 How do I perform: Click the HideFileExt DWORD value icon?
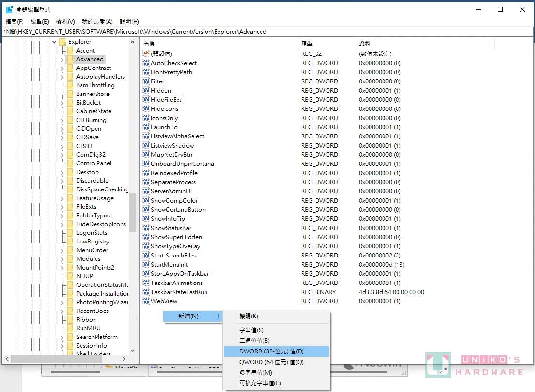pos(146,100)
